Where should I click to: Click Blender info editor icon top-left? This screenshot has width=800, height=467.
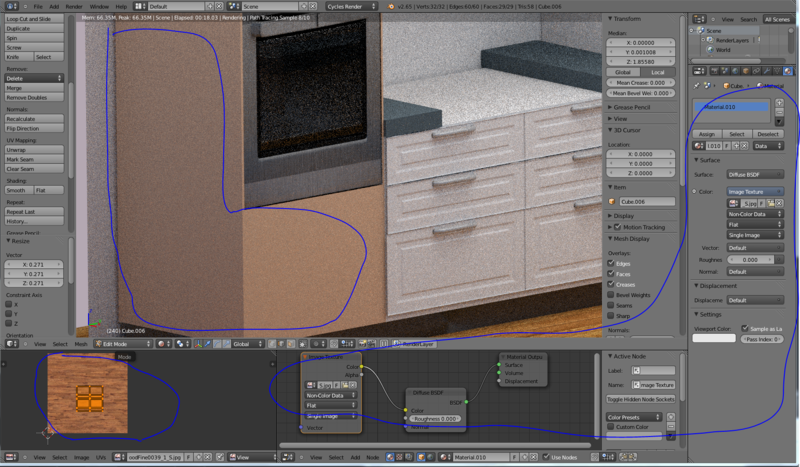[12, 7]
